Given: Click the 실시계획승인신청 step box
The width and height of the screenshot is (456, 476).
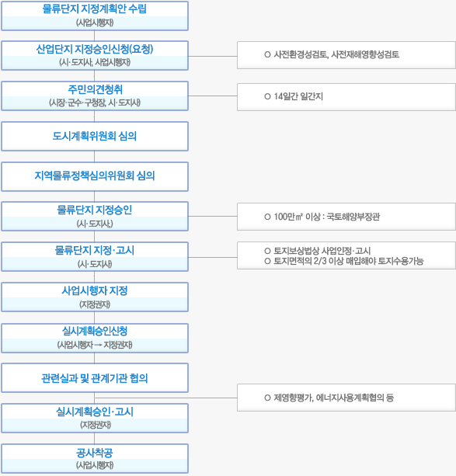Looking at the screenshot, I should 95,339.
